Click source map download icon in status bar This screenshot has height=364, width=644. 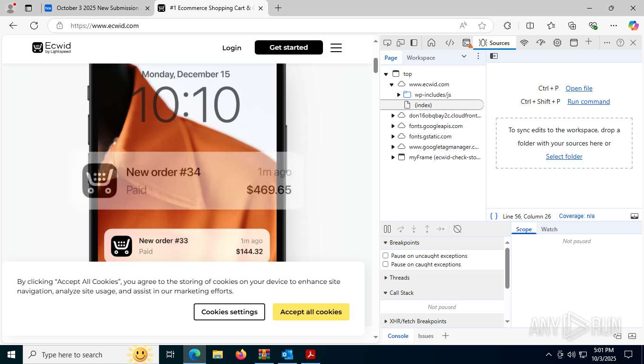635,216
